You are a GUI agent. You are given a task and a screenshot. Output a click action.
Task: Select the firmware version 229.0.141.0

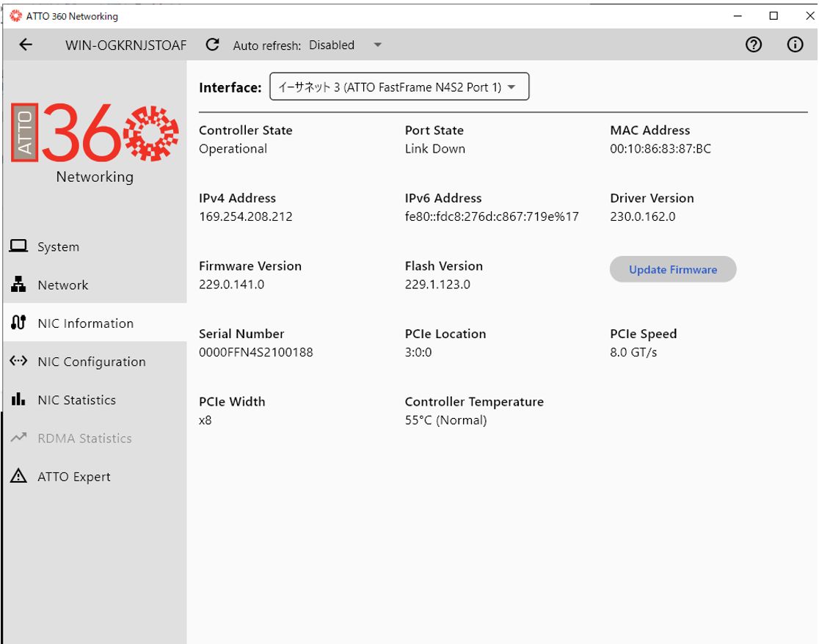231,285
